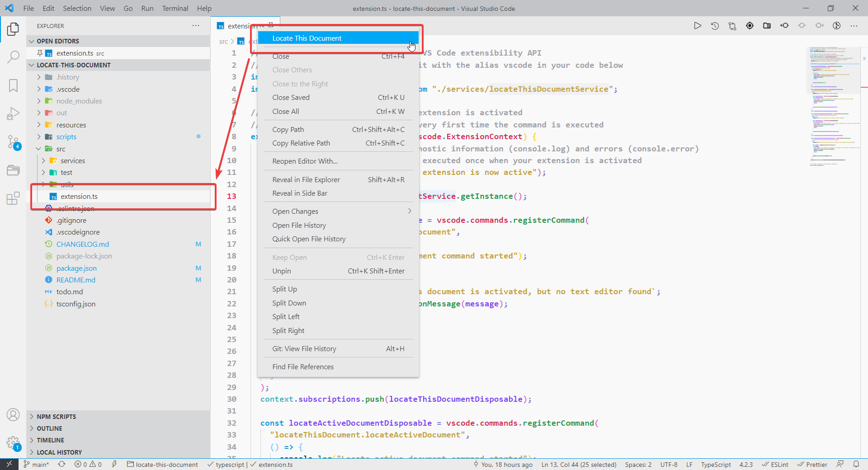Open the Selection menu
The height and width of the screenshot is (470, 868).
pos(77,8)
